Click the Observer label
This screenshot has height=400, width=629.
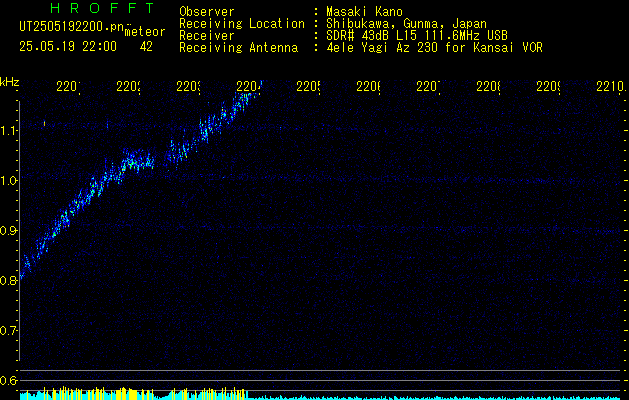pyautogui.click(x=207, y=12)
